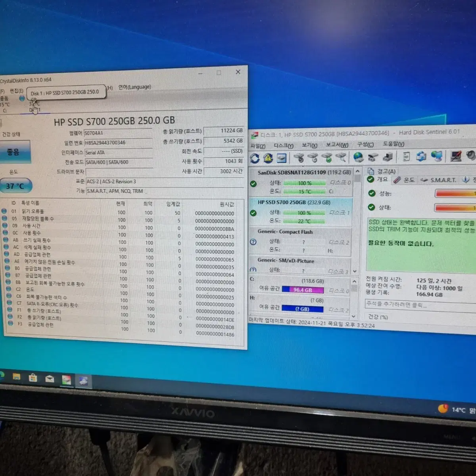Click the blue sync arrows toolbar icon
The image size is (476, 476).
click(x=421, y=157)
